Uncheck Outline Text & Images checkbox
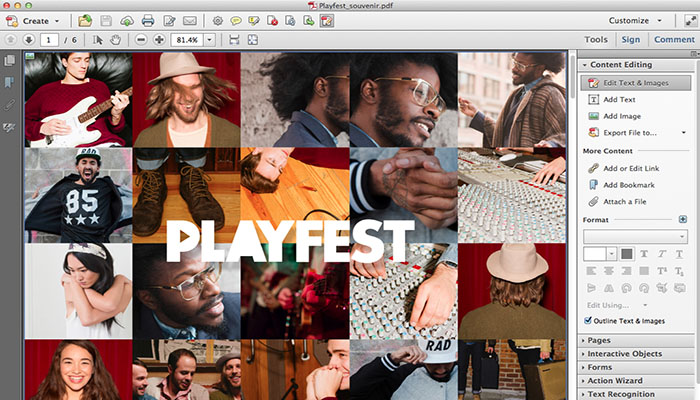Viewport: 700px width, 400px height. [588, 320]
